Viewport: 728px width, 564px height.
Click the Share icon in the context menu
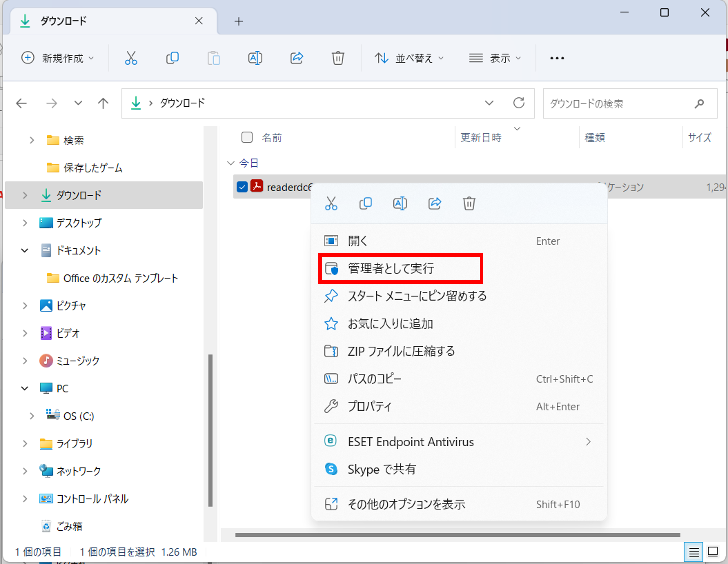[x=435, y=203]
